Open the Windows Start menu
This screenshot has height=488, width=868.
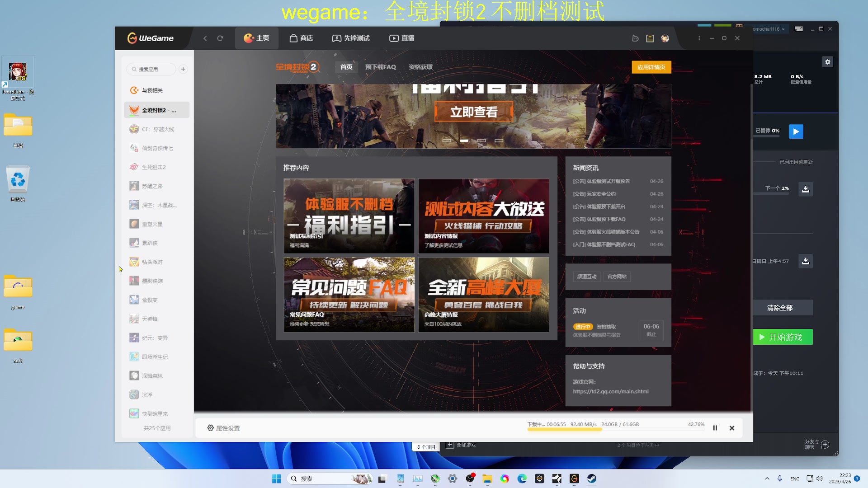(x=277, y=479)
